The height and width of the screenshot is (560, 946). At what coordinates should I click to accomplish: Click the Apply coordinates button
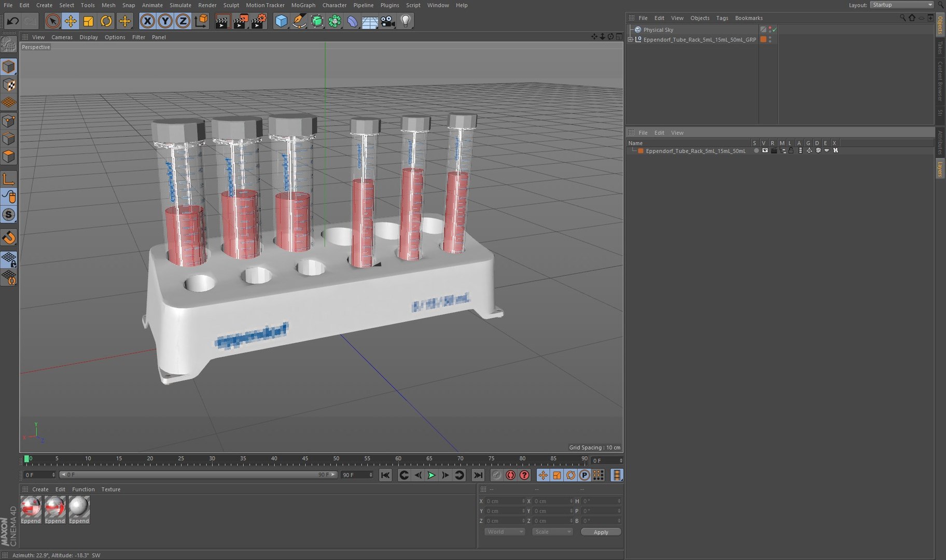click(601, 532)
